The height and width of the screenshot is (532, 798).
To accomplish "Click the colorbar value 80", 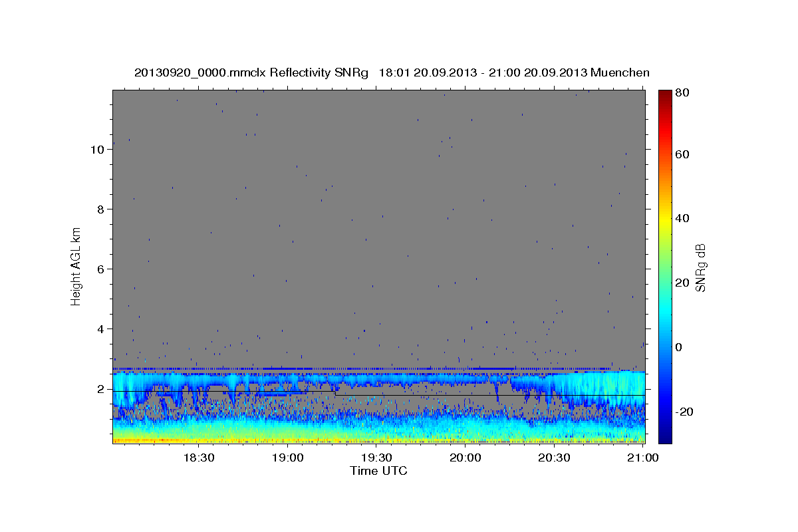I will [682, 92].
